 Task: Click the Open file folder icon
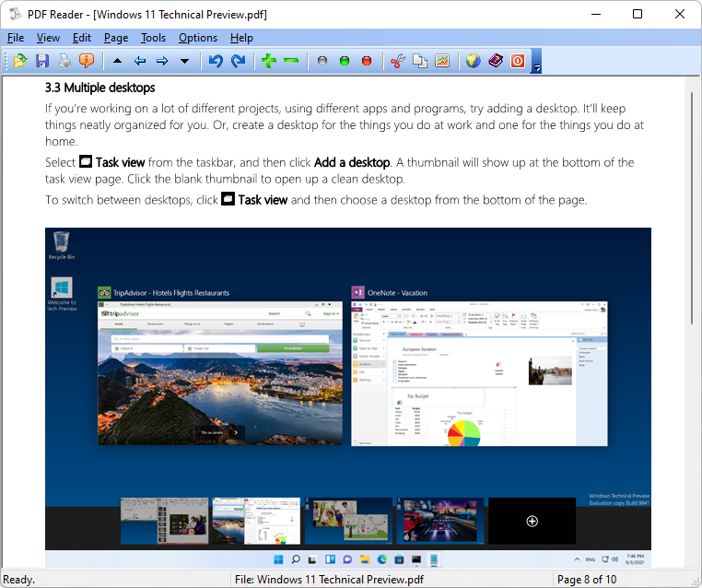coord(20,61)
